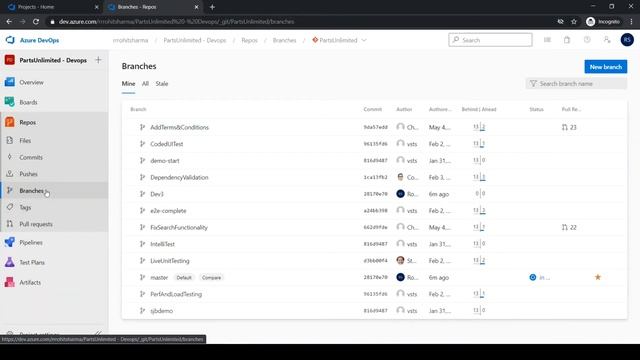Switch to the All branches tab
This screenshot has width=640, height=360.
click(145, 84)
